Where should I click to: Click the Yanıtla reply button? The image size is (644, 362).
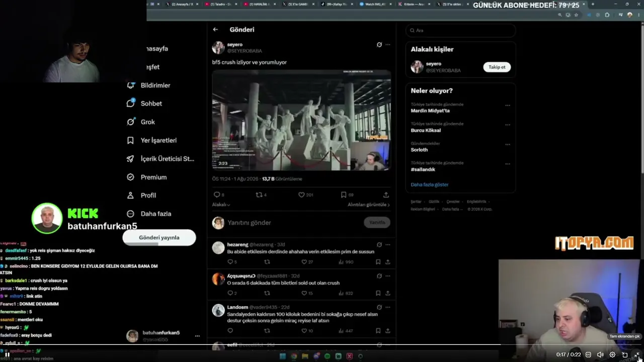(x=377, y=222)
